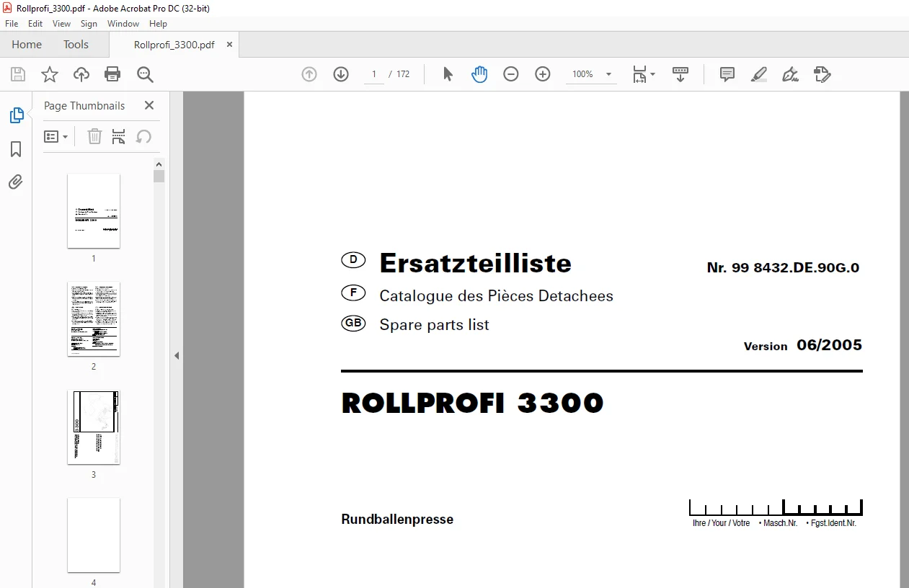Go to the next page arrow

point(341,74)
